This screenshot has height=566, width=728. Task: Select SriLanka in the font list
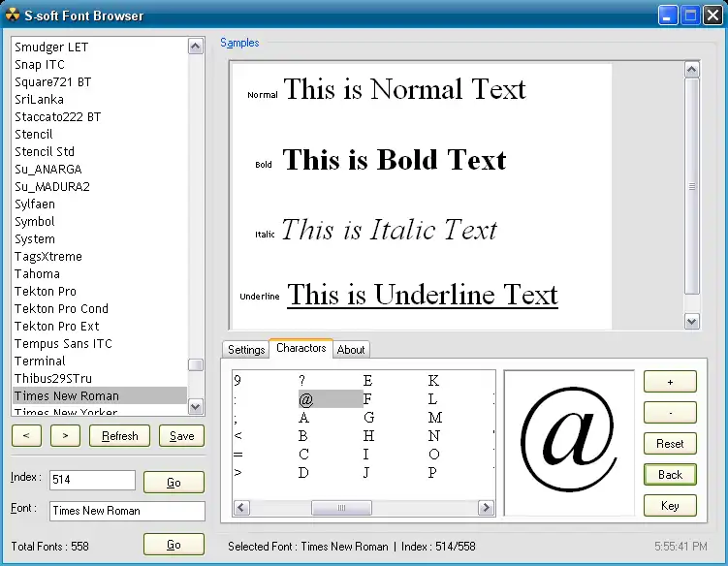click(100, 100)
